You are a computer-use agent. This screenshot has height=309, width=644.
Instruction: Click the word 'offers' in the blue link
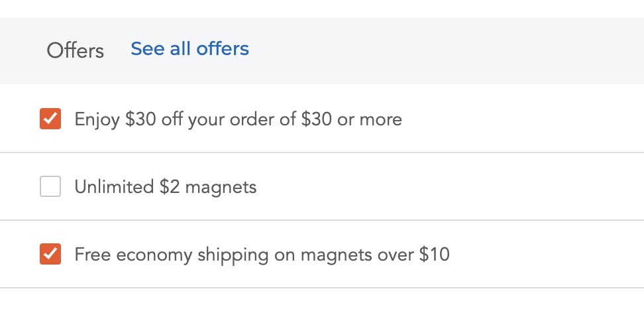pyautogui.click(x=219, y=49)
